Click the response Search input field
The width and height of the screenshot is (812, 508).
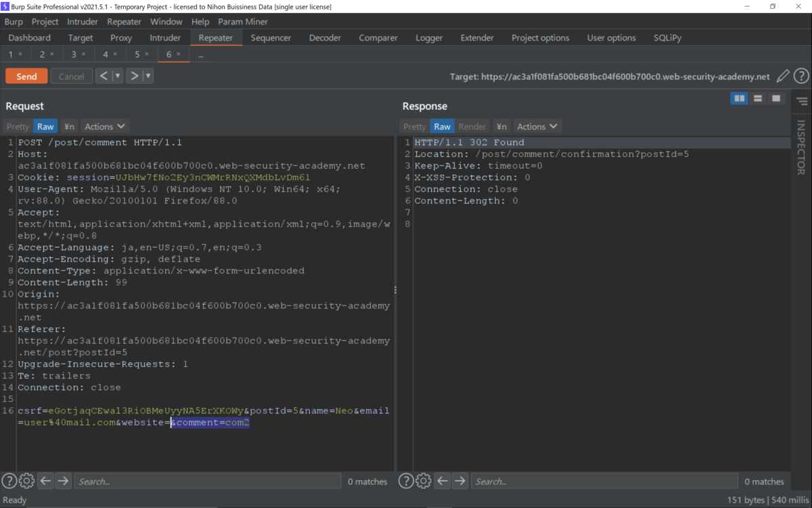tap(604, 482)
